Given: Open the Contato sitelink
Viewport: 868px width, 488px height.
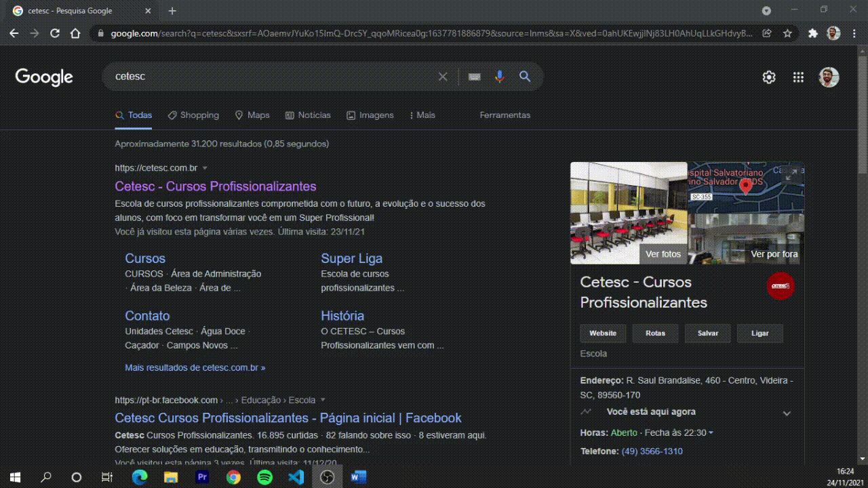Looking at the screenshot, I should click(x=147, y=316).
